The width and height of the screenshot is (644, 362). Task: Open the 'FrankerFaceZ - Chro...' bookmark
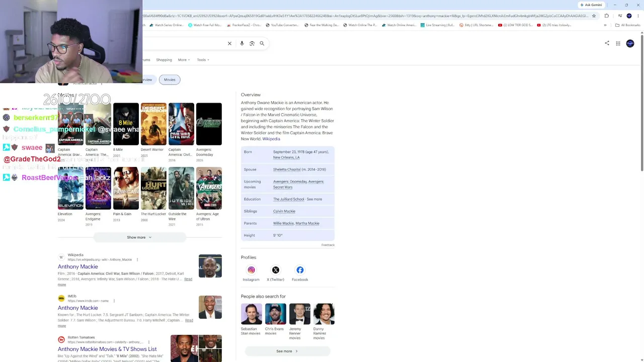pyautogui.click(x=244, y=25)
